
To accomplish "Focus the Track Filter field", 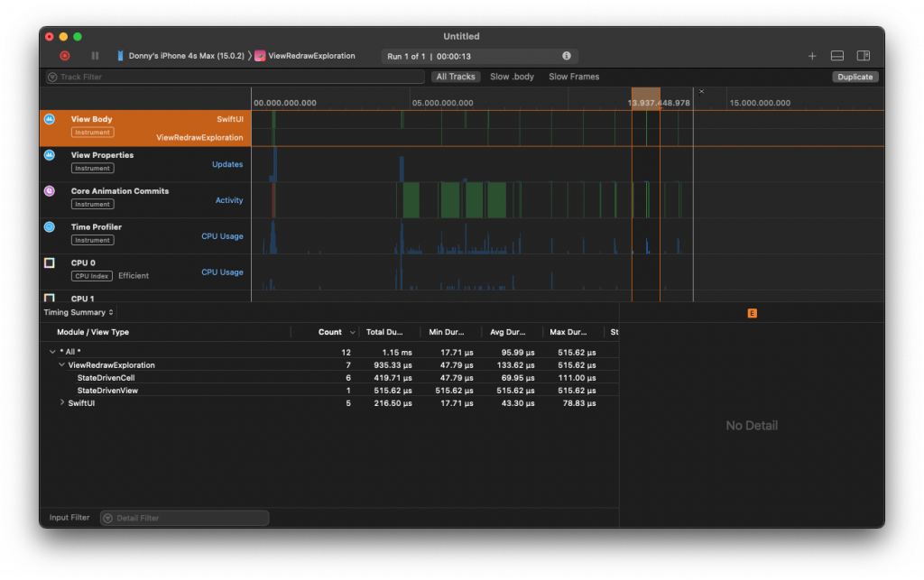I will click(x=236, y=77).
